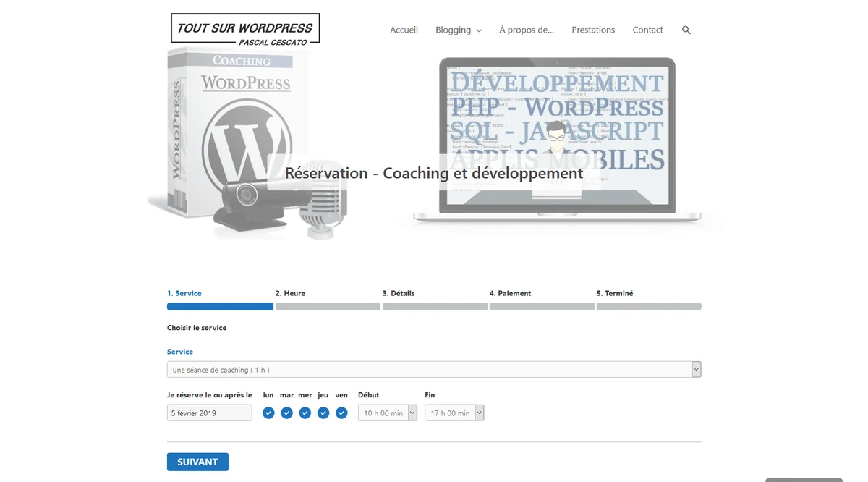Click the Tout Sur WordPress logo
The height and width of the screenshot is (482, 868).
(x=245, y=30)
